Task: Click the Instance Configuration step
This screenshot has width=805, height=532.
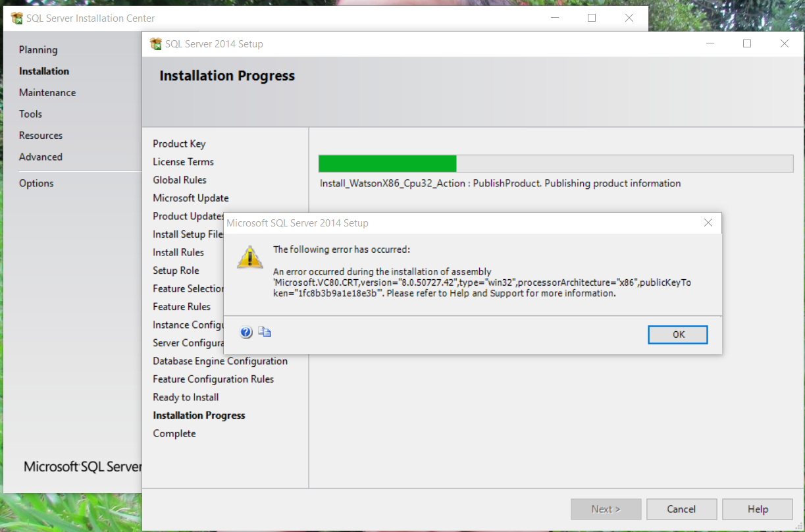Action: 188,325
